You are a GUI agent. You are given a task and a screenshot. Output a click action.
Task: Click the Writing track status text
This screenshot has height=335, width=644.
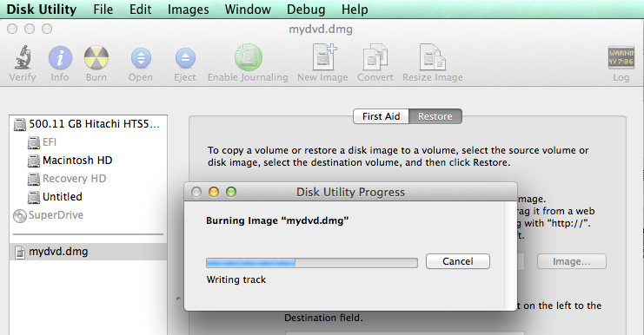[236, 279]
